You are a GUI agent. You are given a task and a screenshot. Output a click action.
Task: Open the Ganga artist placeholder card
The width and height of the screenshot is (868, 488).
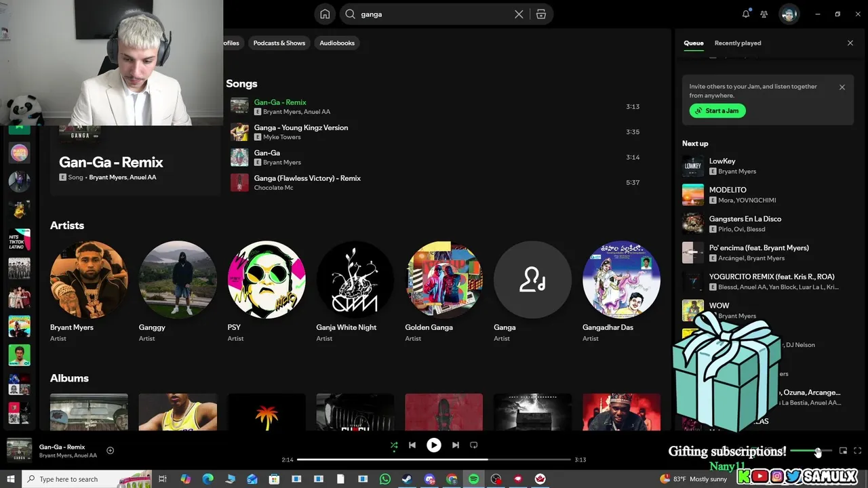532,291
